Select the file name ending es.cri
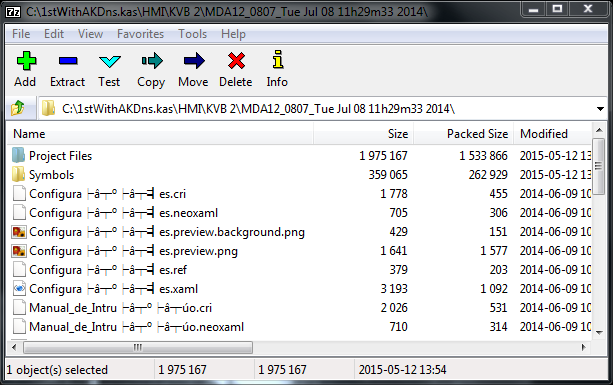 (108, 194)
